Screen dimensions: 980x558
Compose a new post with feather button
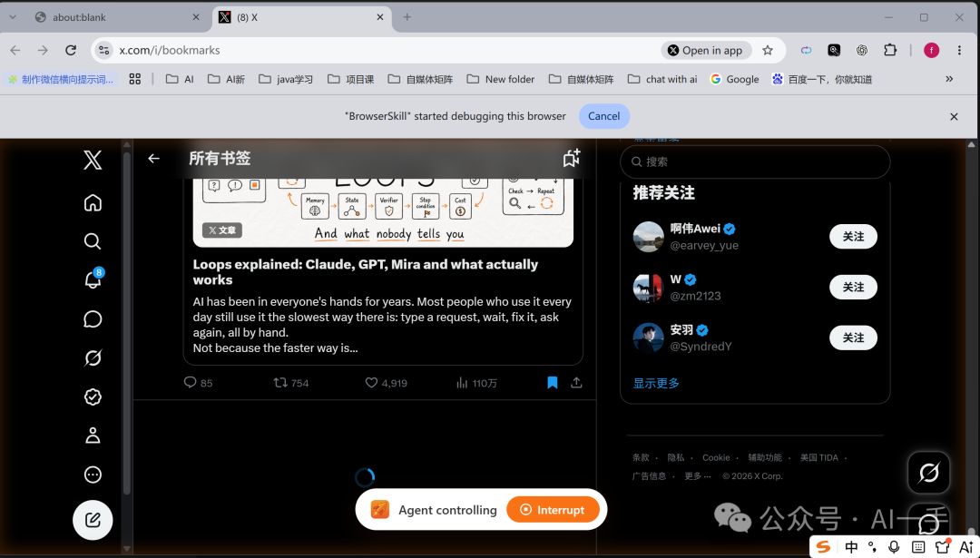(x=93, y=520)
